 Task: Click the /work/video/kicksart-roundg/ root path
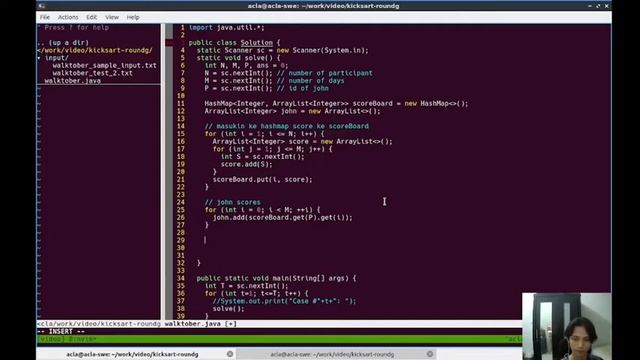(x=95, y=50)
